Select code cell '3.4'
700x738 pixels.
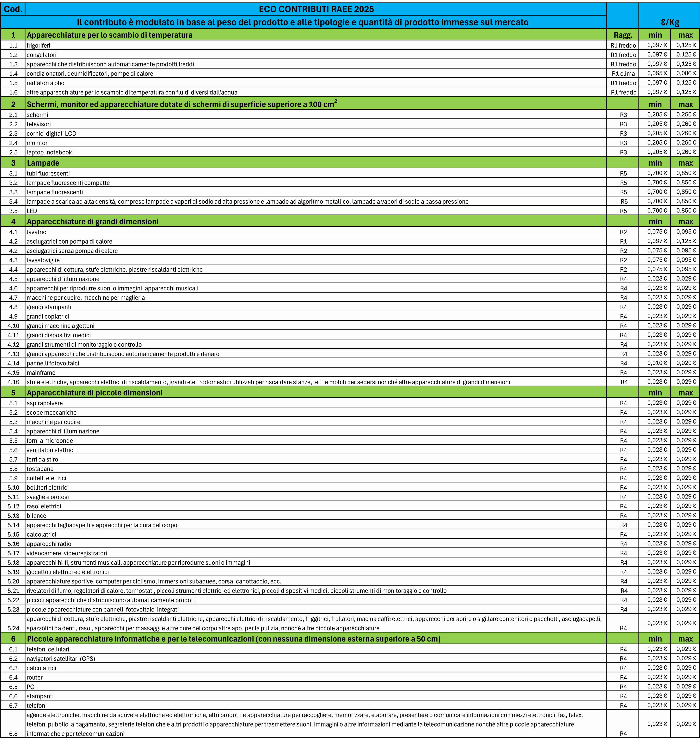pyautogui.click(x=13, y=202)
